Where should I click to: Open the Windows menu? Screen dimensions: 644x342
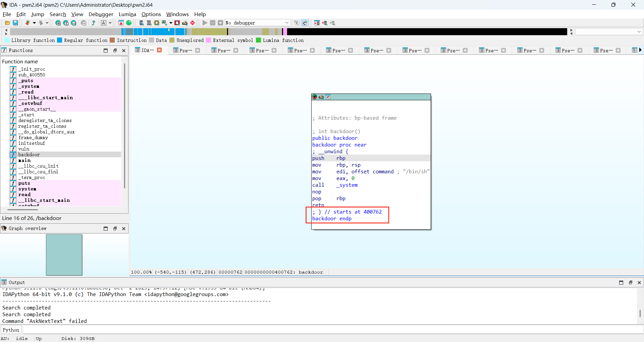[x=177, y=14]
